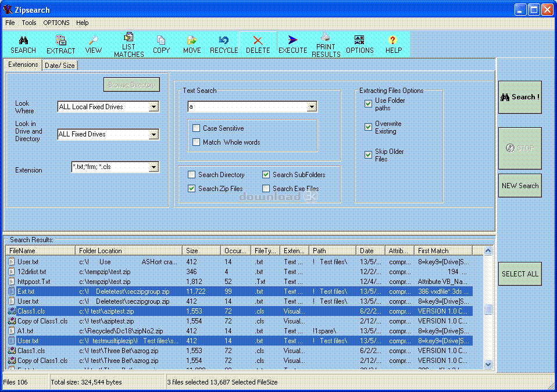
Task: Click the Occur... column header
Action: (x=235, y=250)
